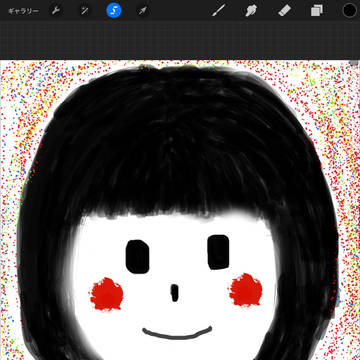Select the Eraser tool
Viewport: 360px width, 360px height.
(284, 11)
